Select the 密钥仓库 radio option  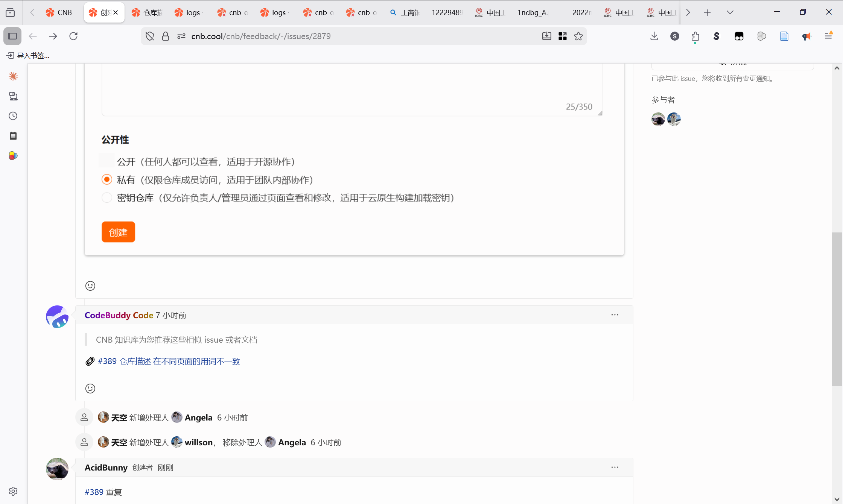tap(107, 197)
